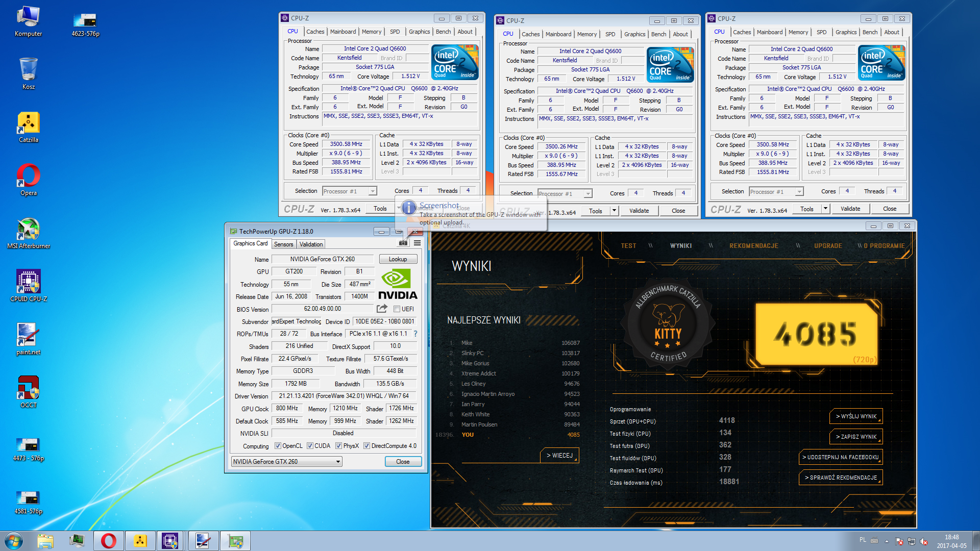The width and height of the screenshot is (980, 551).
Task: Open Windows Explorer from the taskbar
Action: 45,541
